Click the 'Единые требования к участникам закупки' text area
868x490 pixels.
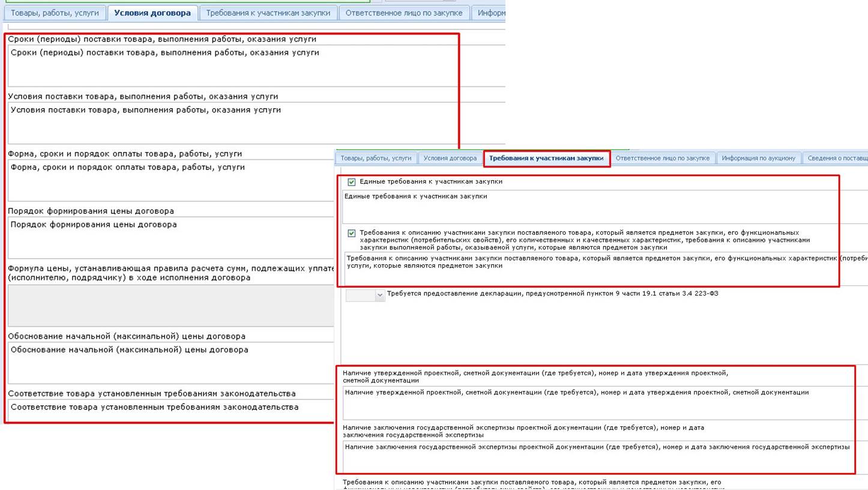click(605, 207)
